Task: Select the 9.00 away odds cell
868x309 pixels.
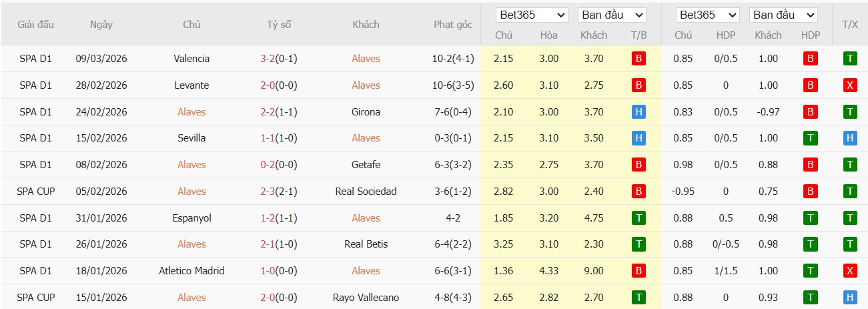Action: pos(593,271)
